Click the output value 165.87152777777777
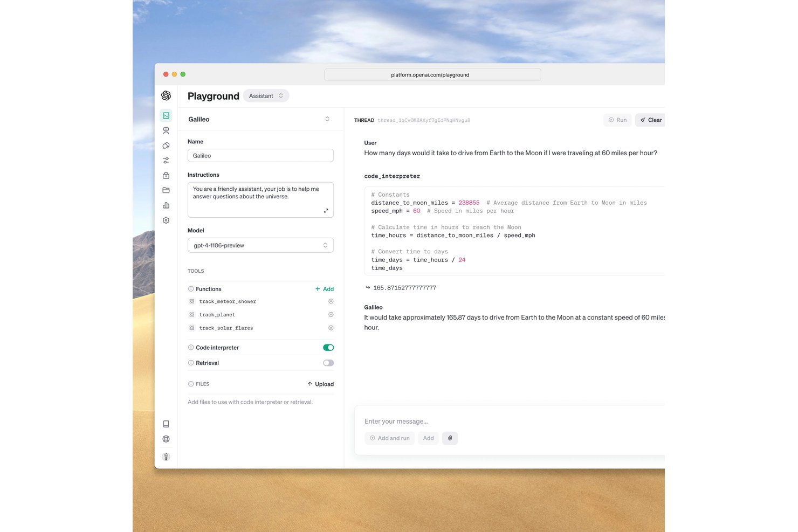The width and height of the screenshot is (798, 532). pos(405,288)
